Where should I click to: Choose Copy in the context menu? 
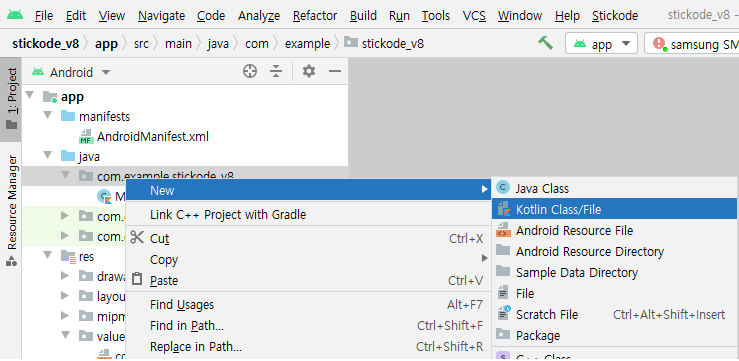(309, 259)
